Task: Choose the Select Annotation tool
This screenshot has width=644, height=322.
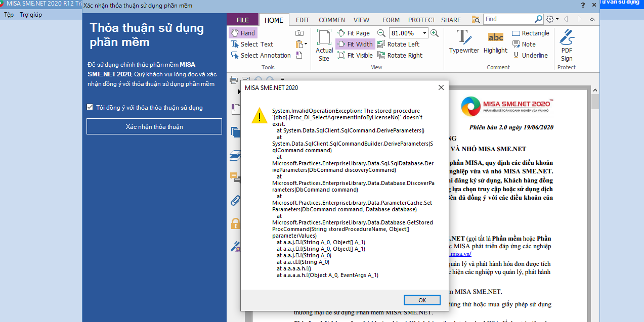Action: point(261,55)
